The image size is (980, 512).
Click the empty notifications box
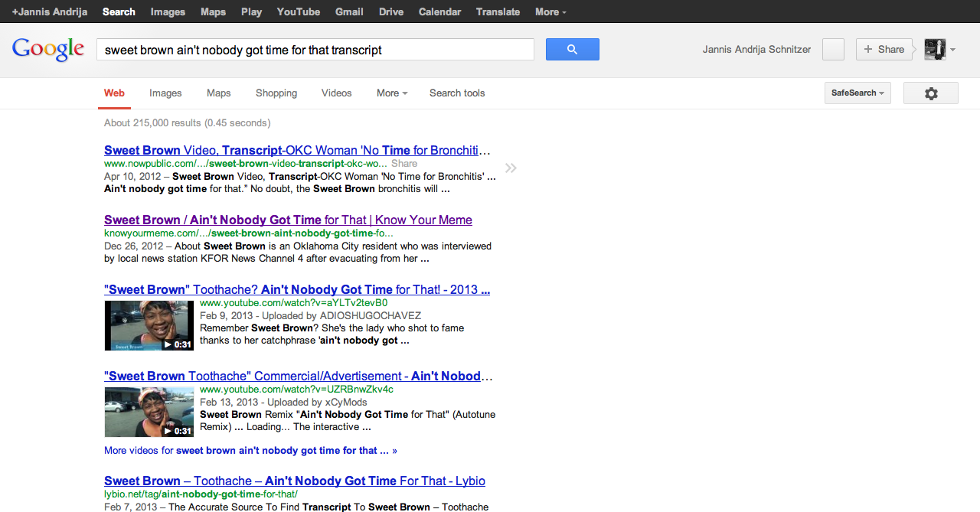(x=833, y=49)
